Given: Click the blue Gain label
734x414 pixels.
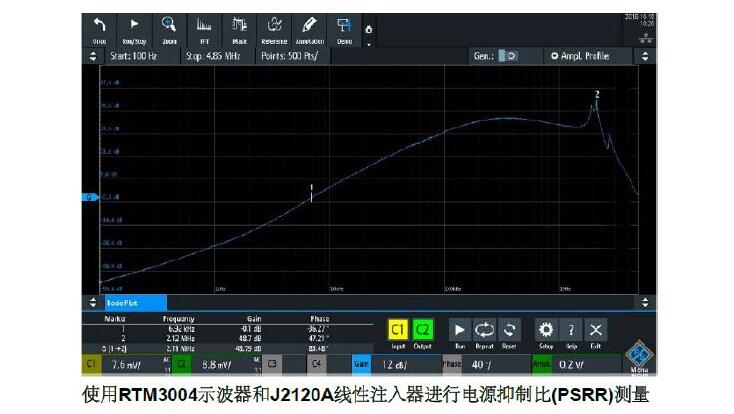Looking at the screenshot, I should [x=361, y=364].
